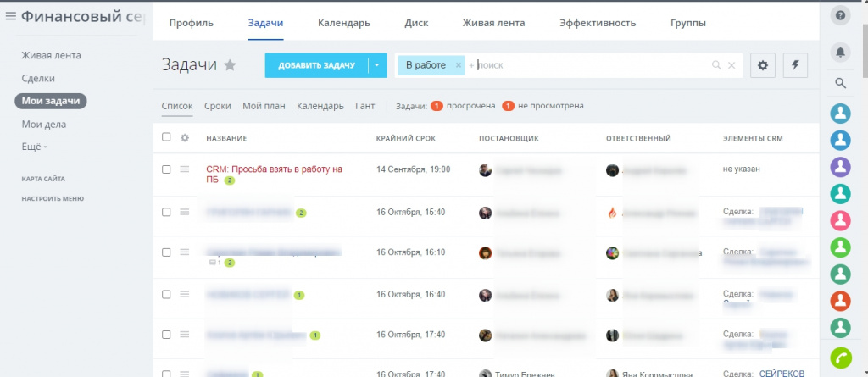Open column settings gear in table header
The image size is (868, 377).
pyautogui.click(x=185, y=138)
